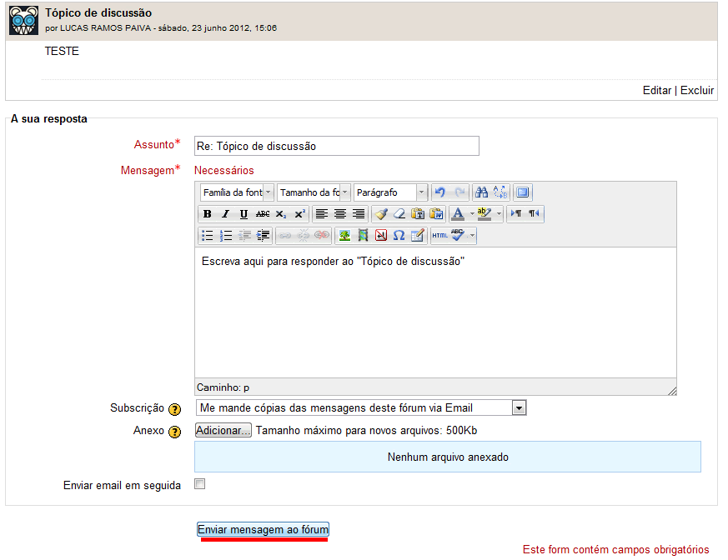Screen dimensions: 728x560
Task: Apply text color with A icon
Action: [x=458, y=214]
